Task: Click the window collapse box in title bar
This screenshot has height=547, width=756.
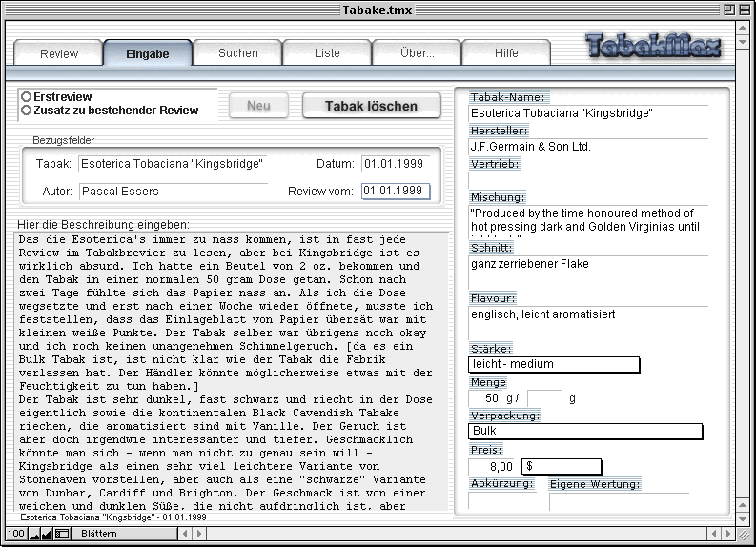Action: (745, 10)
